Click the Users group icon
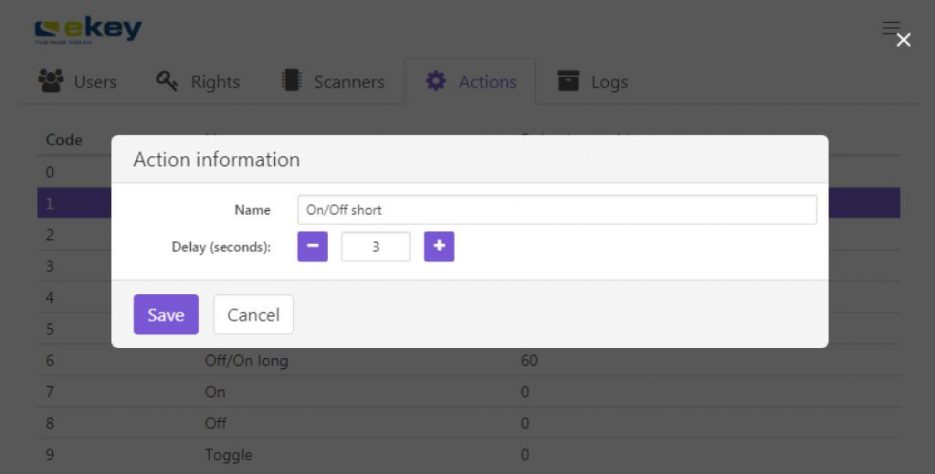This screenshot has width=935, height=474. pos(51,80)
